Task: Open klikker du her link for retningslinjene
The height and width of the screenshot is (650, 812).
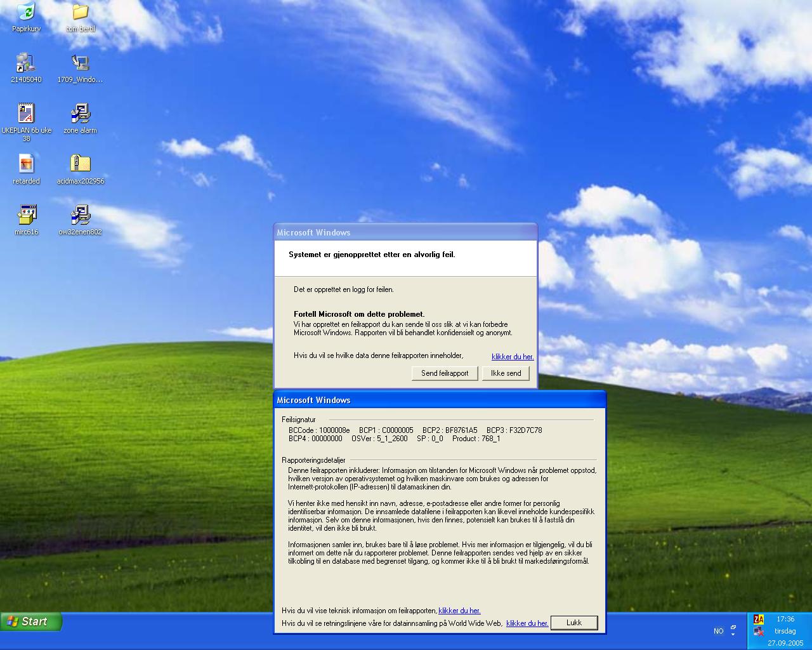Action: 527,623
